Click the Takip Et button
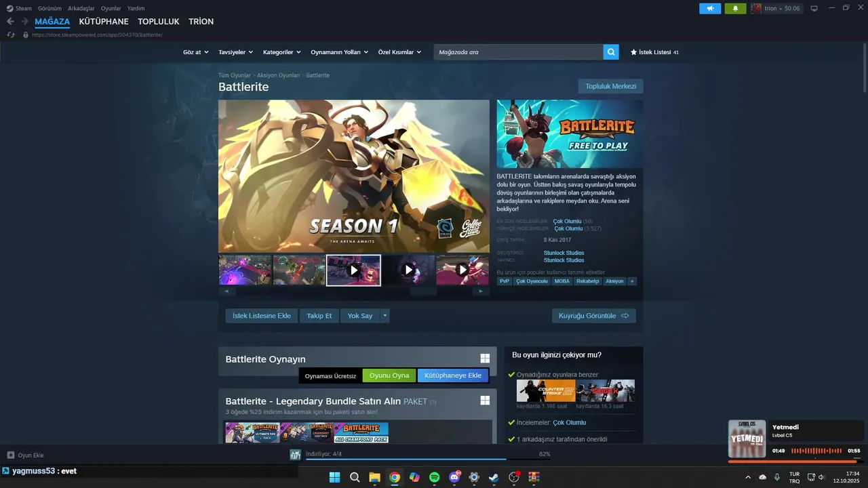This screenshot has width=868, height=488. (319, 316)
